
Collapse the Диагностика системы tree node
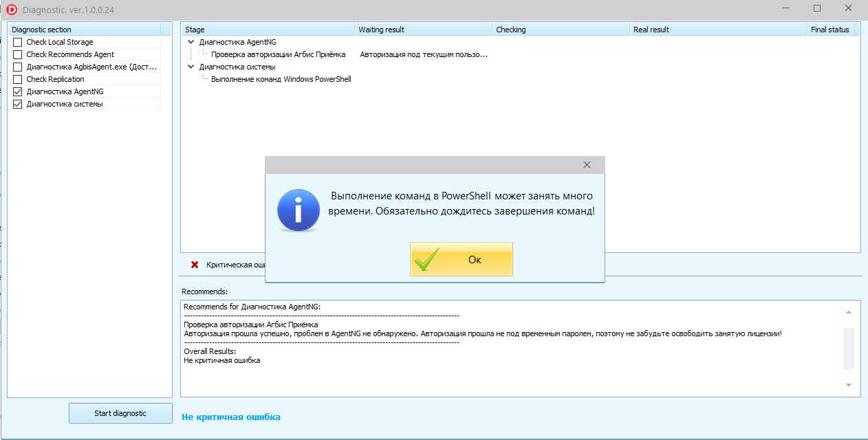point(191,67)
